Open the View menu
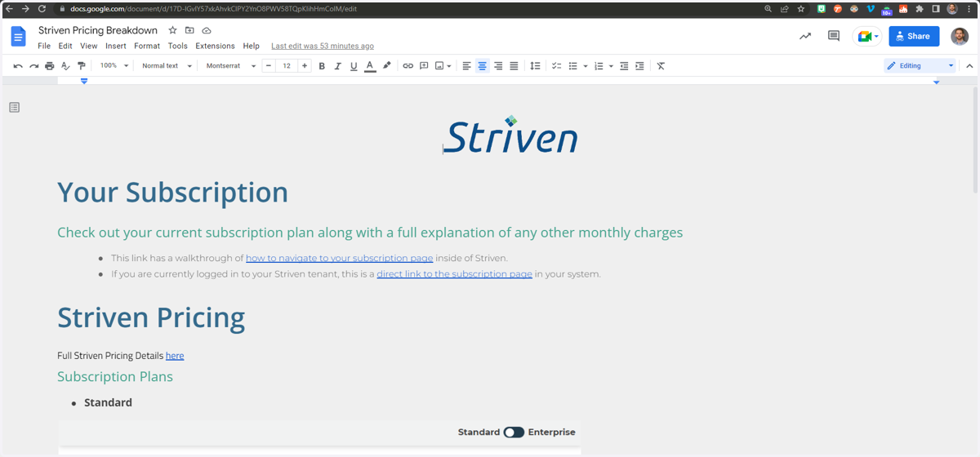The height and width of the screenshot is (457, 980). pyautogui.click(x=88, y=47)
